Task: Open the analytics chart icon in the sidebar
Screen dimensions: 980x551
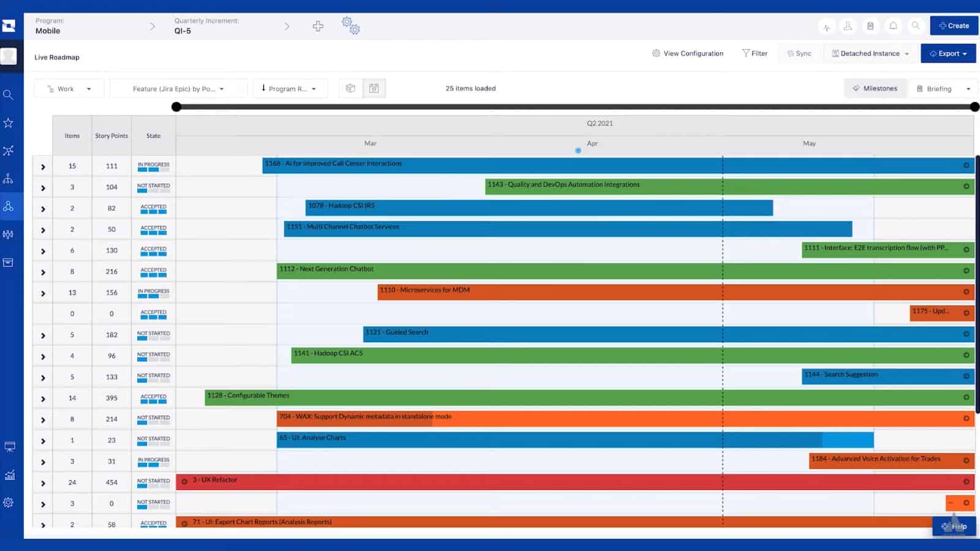Action: click(9, 474)
